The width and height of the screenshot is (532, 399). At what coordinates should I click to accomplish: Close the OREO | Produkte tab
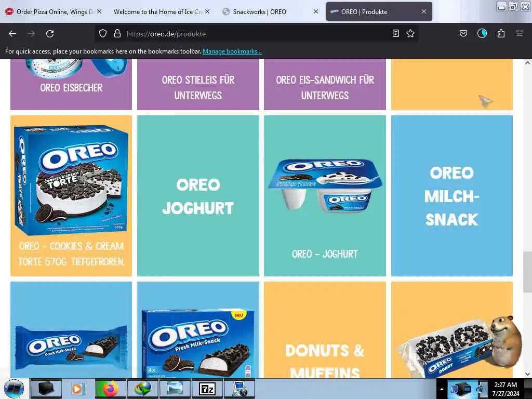click(424, 11)
